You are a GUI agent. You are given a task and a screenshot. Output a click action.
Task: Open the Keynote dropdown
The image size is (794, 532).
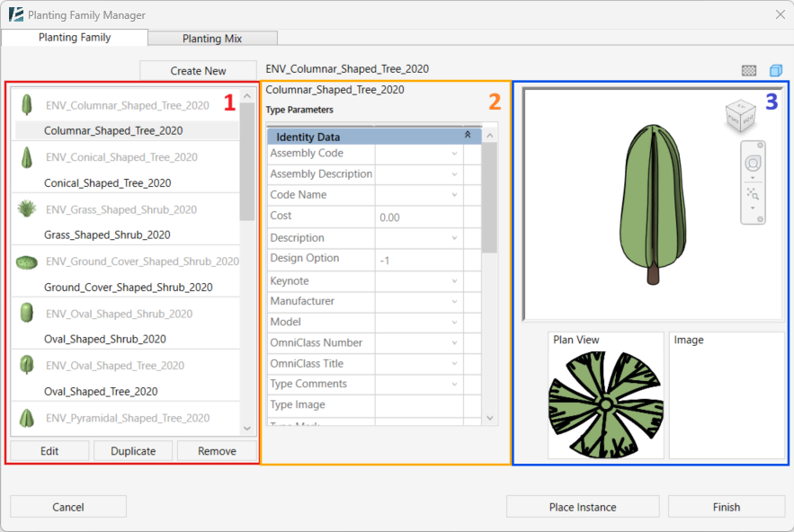454,281
